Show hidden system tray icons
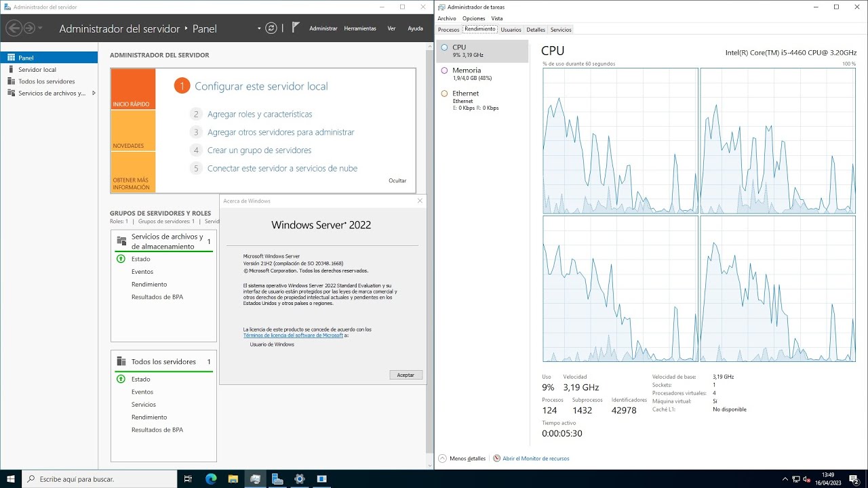868x488 pixels. pyautogui.click(x=785, y=479)
